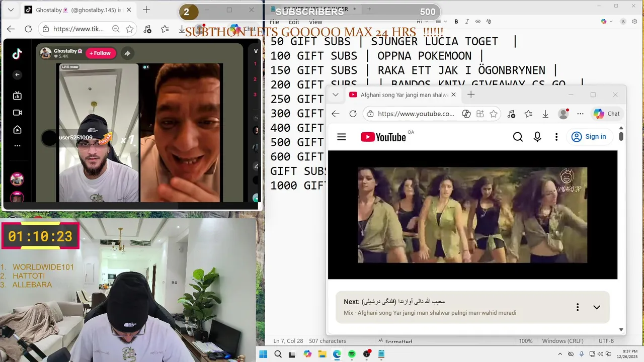Screen dimensions: 644x362
Task: Toggle italic formatting in Notepad
Action: click(467, 22)
